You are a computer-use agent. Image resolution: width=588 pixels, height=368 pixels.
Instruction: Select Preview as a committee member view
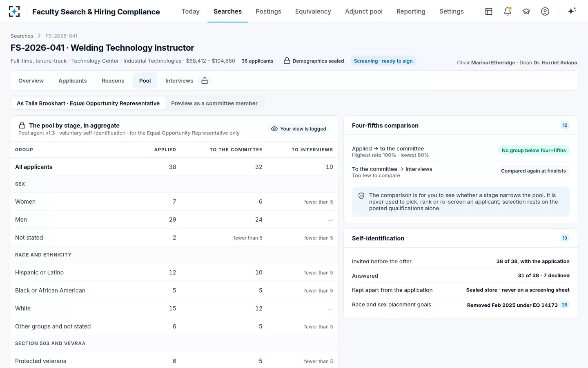point(214,103)
